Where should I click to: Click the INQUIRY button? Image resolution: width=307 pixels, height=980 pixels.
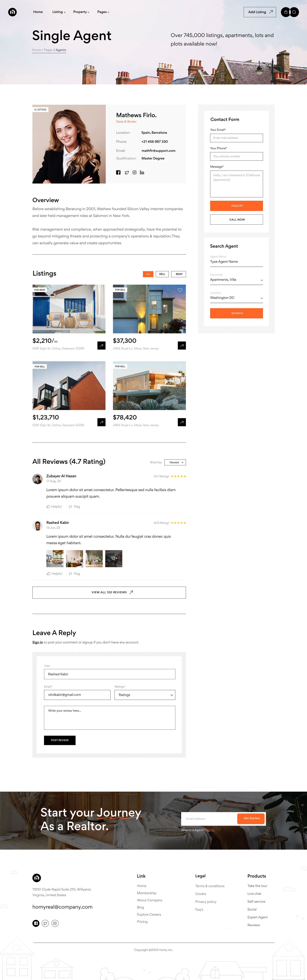click(236, 206)
